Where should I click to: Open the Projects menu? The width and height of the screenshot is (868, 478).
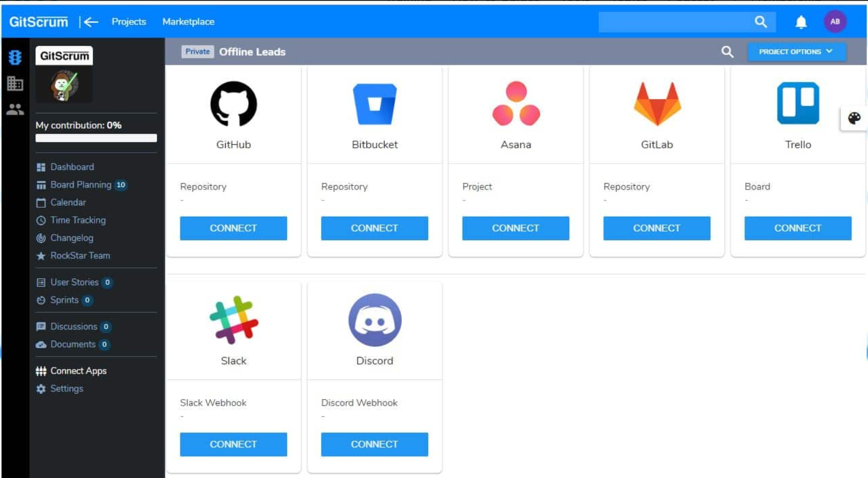(x=129, y=22)
